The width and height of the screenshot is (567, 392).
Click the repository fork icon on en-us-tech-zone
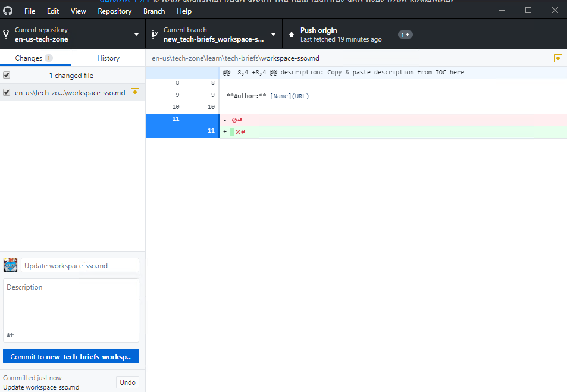point(8,34)
